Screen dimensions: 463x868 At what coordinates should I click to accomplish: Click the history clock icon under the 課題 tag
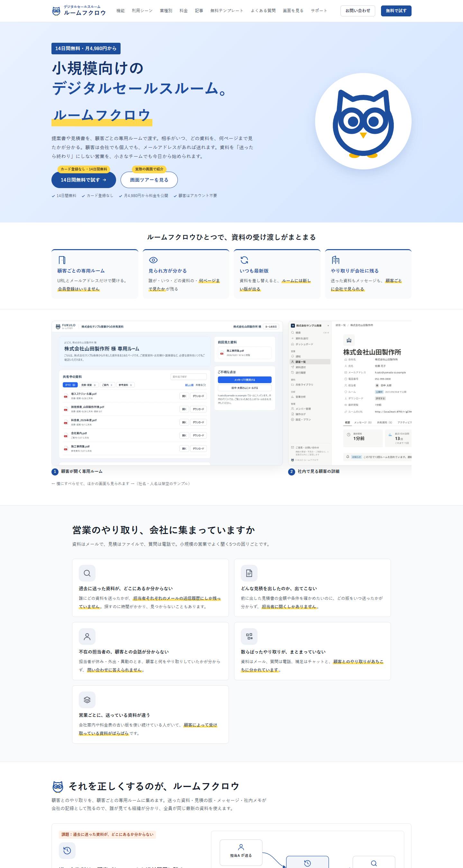(x=67, y=850)
